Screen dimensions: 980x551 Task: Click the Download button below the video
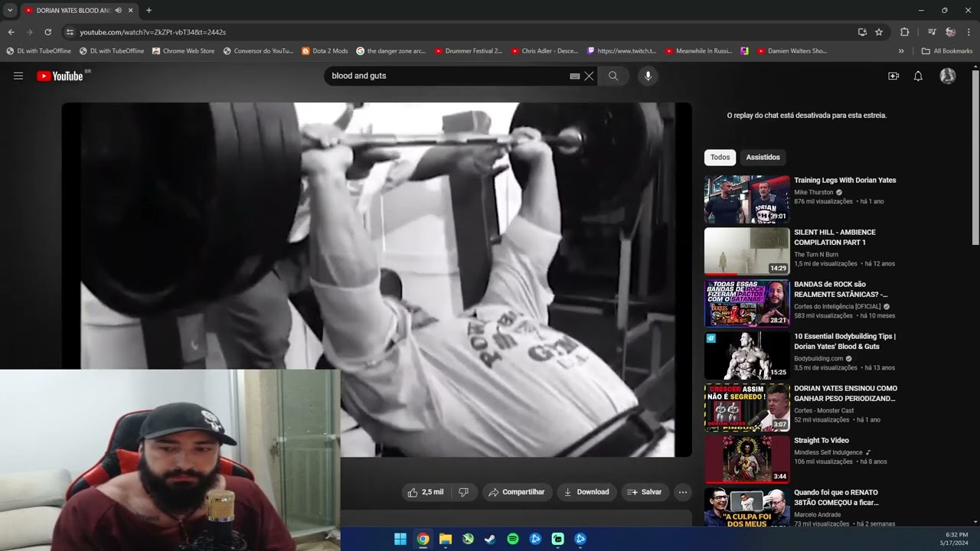coord(586,492)
